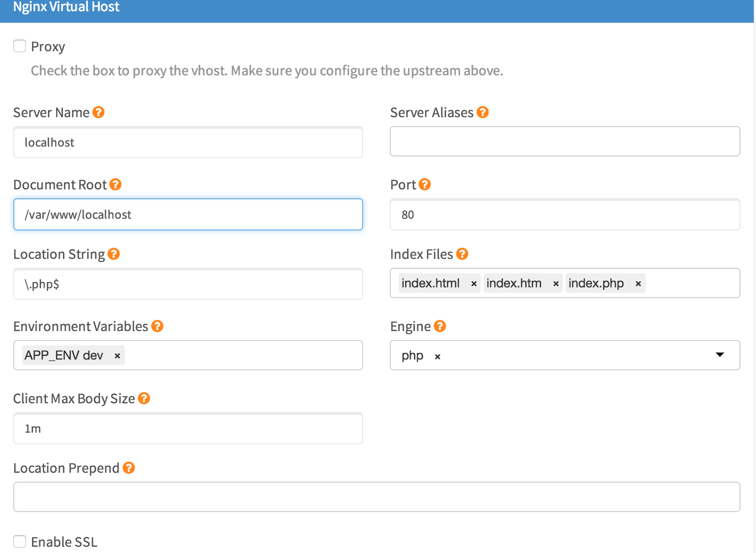Click the Port help icon
The width and height of the screenshot is (756, 553).
[425, 185]
